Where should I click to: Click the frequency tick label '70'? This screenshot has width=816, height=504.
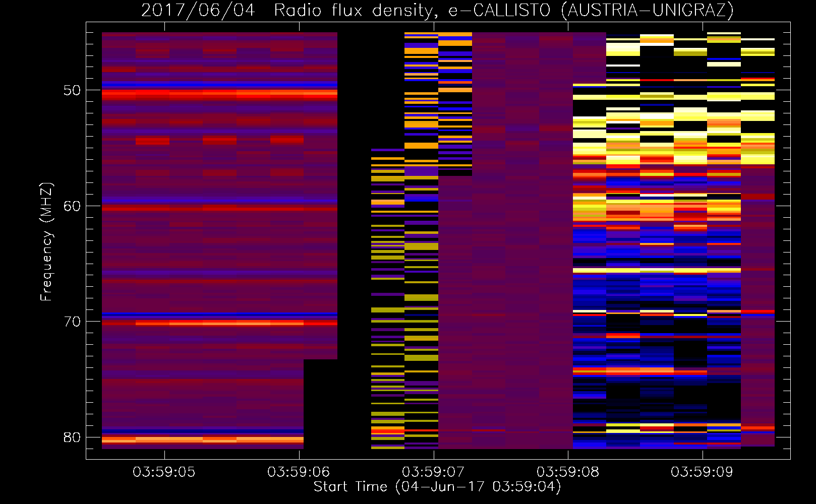pyautogui.click(x=72, y=321)
